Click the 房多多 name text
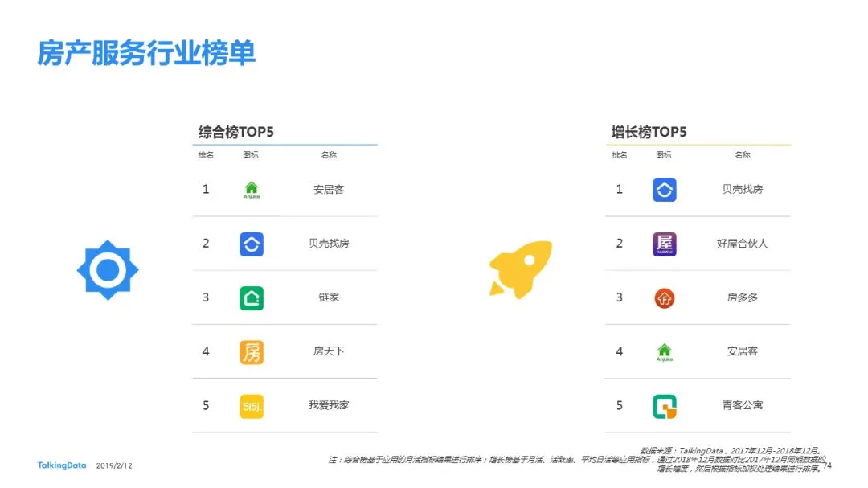Image resolution: width=868 pixels, height=488 pixels. [x=743, y=297]
